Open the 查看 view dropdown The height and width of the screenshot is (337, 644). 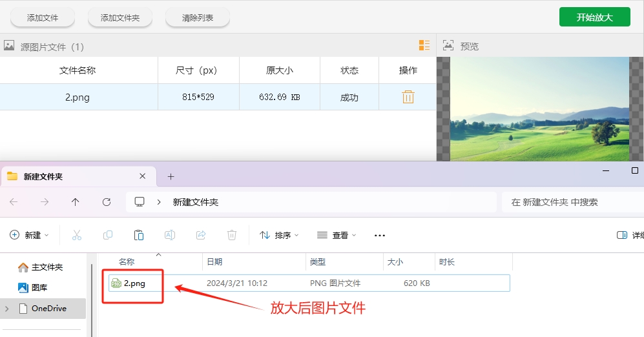(337, 235)
